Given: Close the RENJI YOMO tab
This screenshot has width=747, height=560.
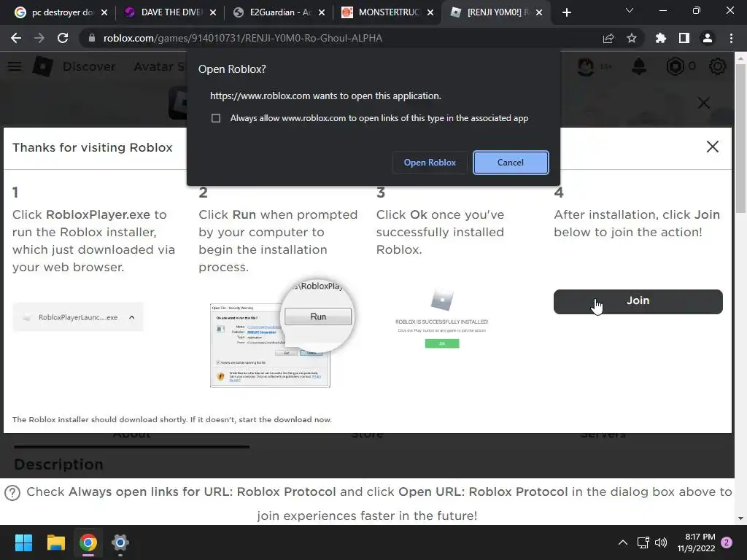Looking at the screenshot, I should pos(539,13).
